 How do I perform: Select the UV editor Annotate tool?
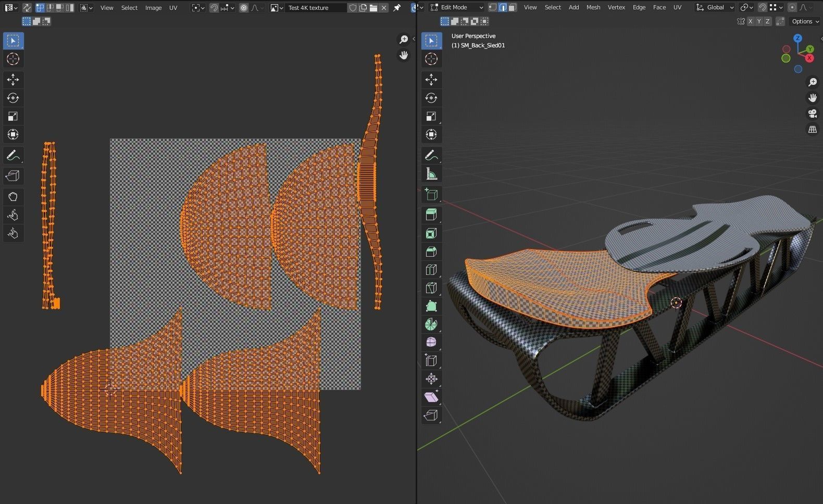pyautogui.click(x=13, y=155)
